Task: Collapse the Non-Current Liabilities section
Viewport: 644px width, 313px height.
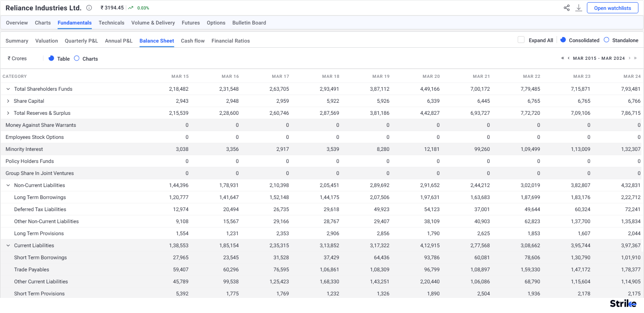Action: click(8, 185)
